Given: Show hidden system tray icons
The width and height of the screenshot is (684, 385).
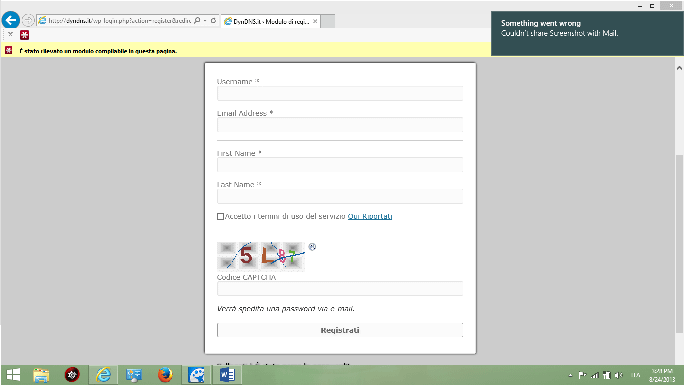Looking at the screenshot, I should click(570, 375).
